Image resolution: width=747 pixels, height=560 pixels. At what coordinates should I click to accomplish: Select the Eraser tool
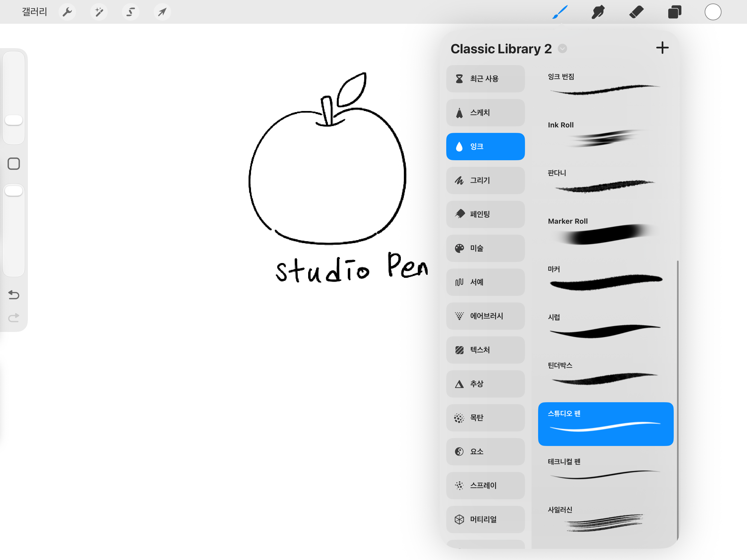pyautogui.click(x=636, y=12)
